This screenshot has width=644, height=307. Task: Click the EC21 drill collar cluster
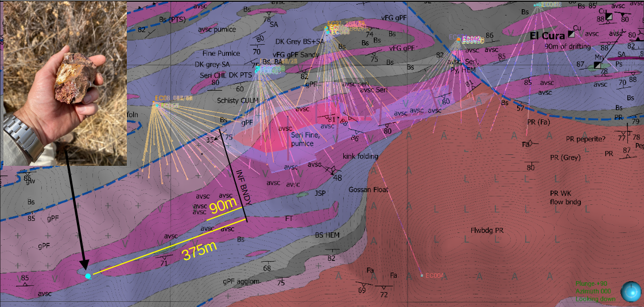(x=326, y=29)
